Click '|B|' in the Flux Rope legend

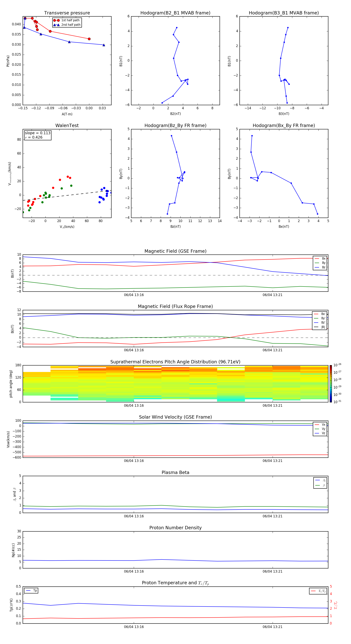coord(320,327)
